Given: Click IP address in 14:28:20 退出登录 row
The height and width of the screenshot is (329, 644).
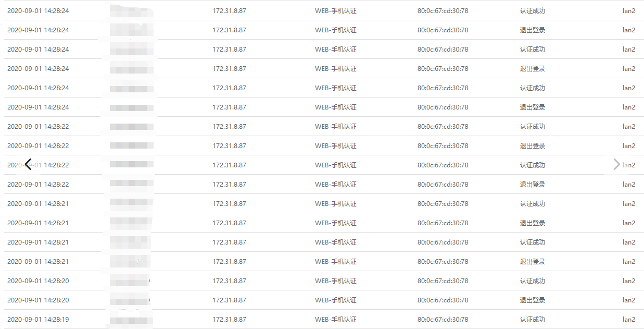Looking at the screenshot, I should [x=229, y=300].
